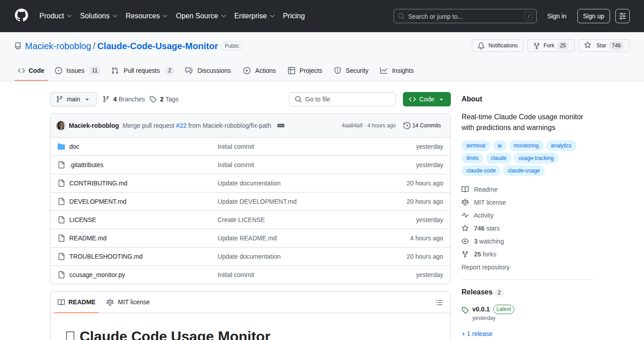This screenshot has width=644, height=340.
Task: Expand commit message ellipsis button
Action: (x=281, y=126)
